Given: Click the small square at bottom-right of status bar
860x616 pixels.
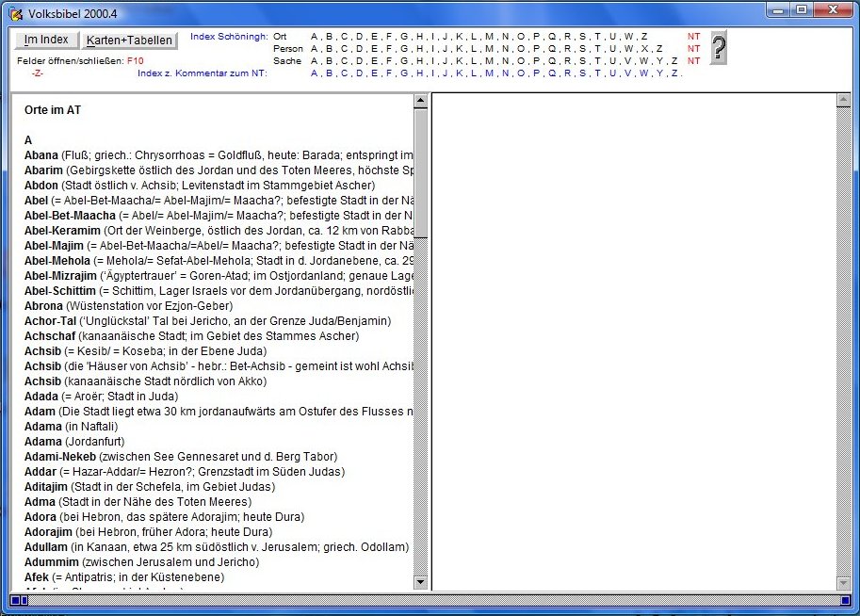Looking at the screenshot, I should pyautogui.click(x=846, y=600).
